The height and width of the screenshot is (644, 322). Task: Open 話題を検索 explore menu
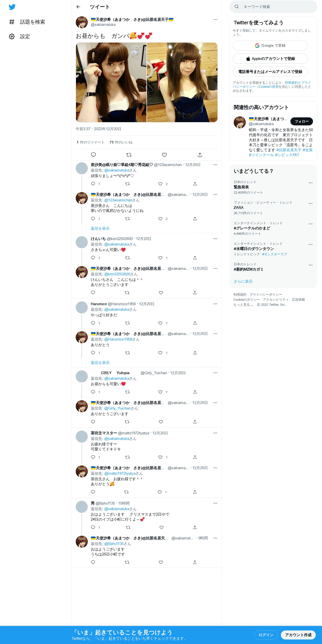(27, 22)
